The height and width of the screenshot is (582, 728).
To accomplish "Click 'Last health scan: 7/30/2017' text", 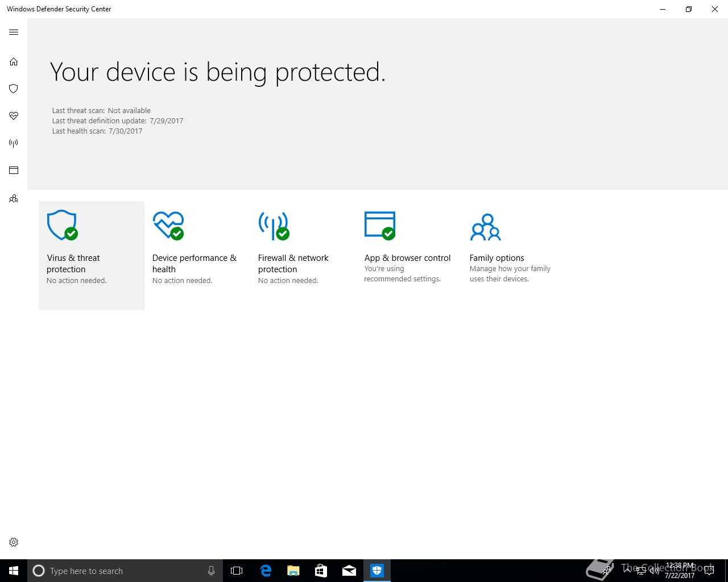I will [x=97, y=131].
